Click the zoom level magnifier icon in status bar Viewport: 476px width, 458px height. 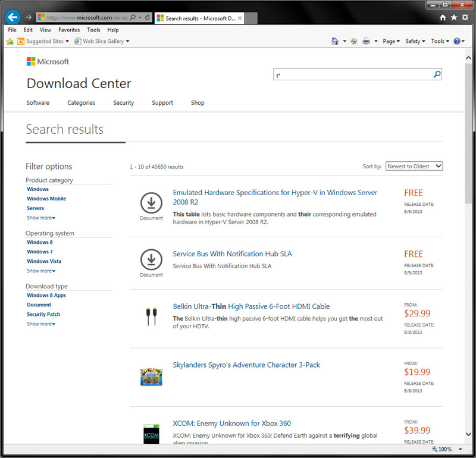pos(434,449)
